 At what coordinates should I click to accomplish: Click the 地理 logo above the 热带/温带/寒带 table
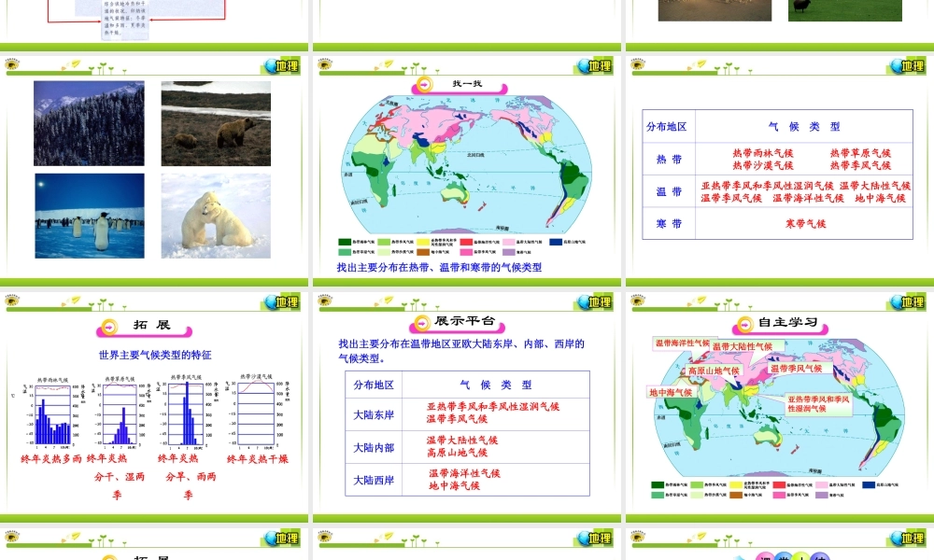[x=907, y=65]
